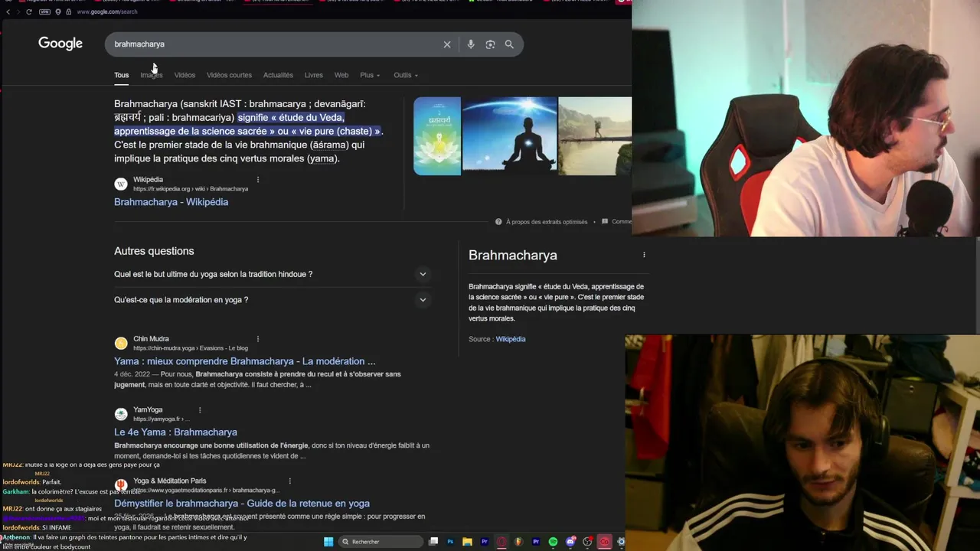Screen dimensions: 980x551
Task: Switch to the Vidéos tab
Action: pos(185,75)
